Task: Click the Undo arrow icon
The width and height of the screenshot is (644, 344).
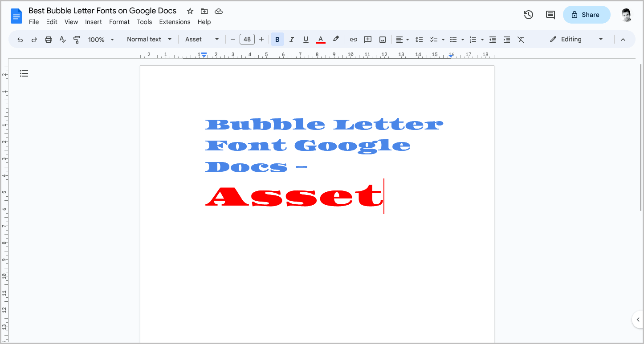Action: [20, 40]
